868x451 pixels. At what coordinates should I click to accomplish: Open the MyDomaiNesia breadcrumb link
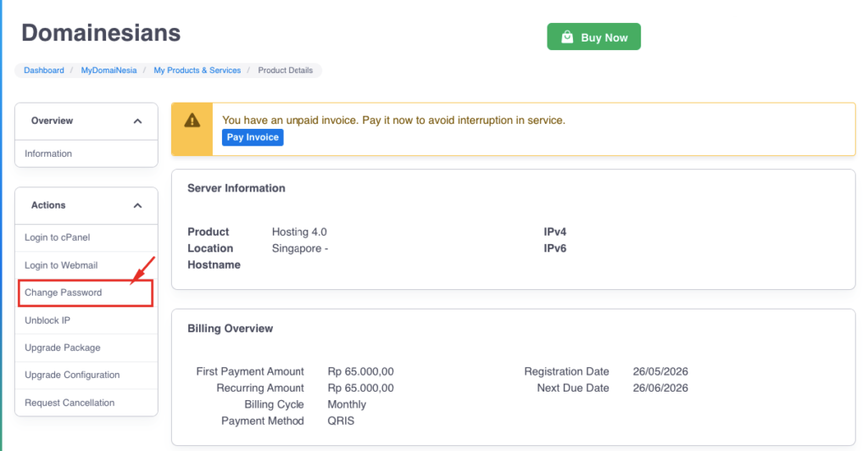[x=108, y=70]
